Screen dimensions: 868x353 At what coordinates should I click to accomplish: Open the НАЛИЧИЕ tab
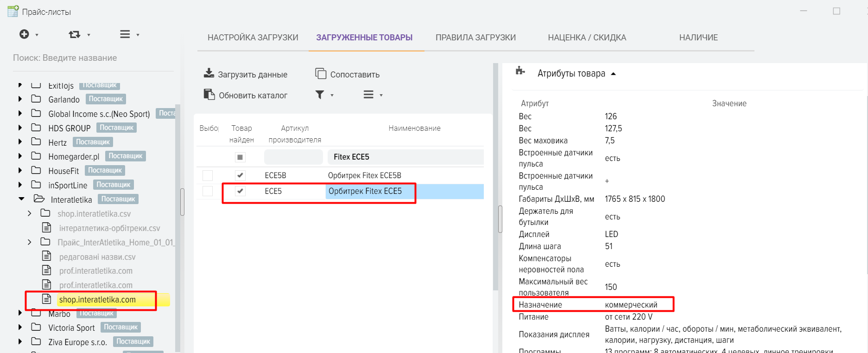[698, 38]
